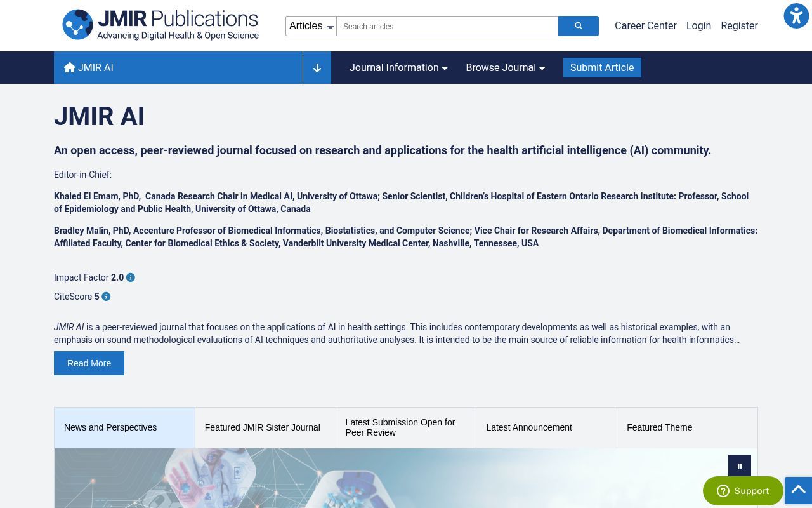
Task: Click the Bradley Malin editor text
Action: point(405,237)
